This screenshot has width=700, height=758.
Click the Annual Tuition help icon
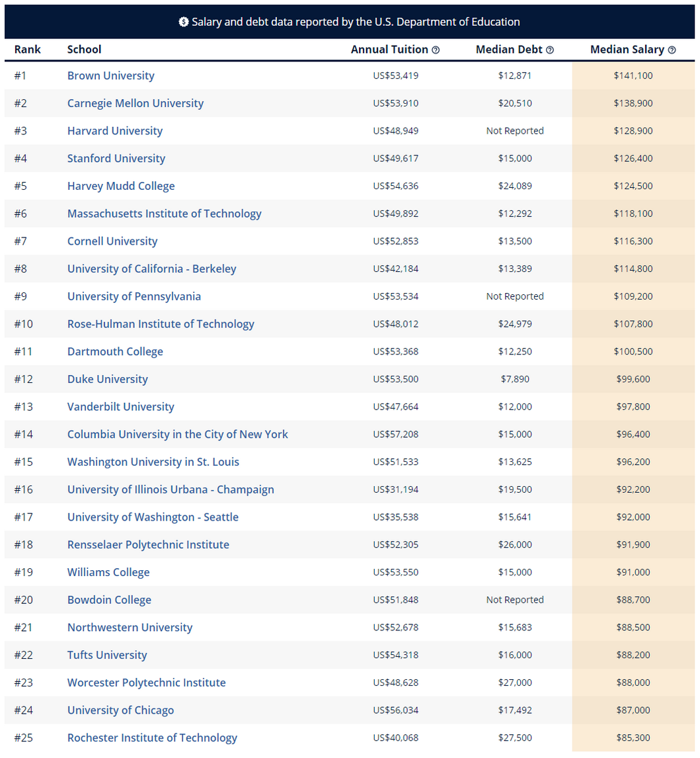pyautogui.click(x=435, y=50)
